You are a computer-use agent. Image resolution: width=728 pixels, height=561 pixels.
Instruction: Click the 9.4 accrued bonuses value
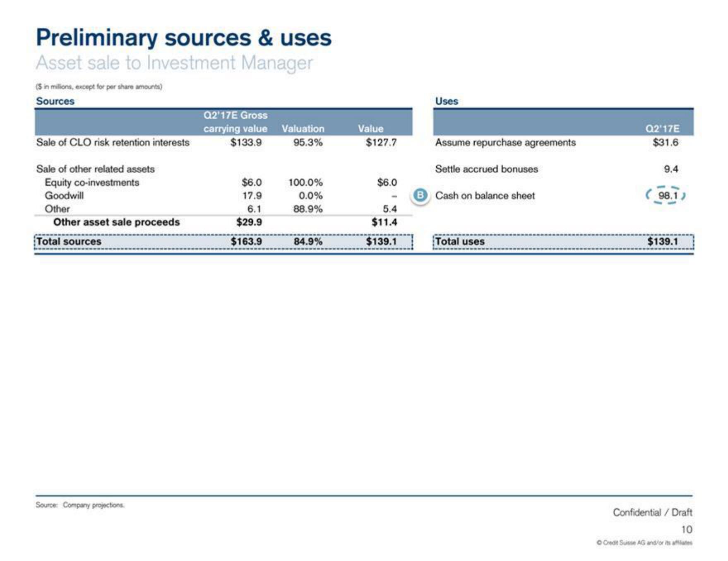671,169
